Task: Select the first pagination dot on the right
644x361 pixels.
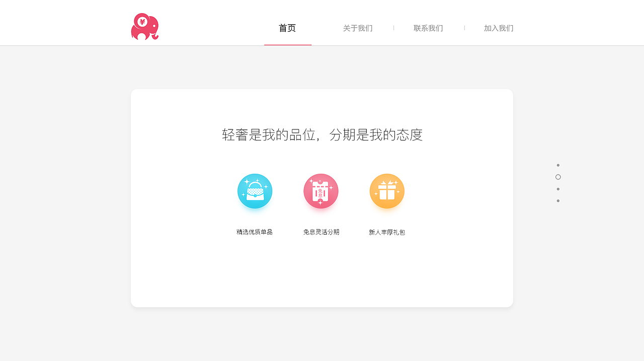Action: click(x=558, y=165)
